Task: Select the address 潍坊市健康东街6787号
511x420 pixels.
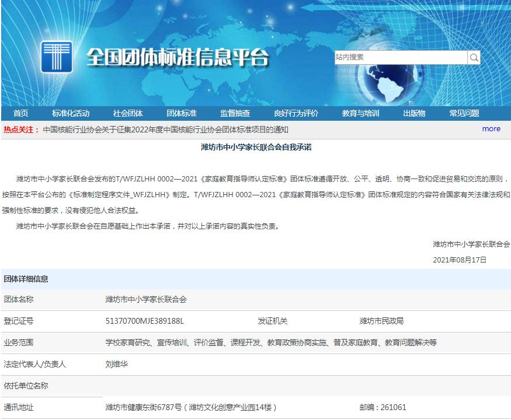Action: (x=144, y=407)
